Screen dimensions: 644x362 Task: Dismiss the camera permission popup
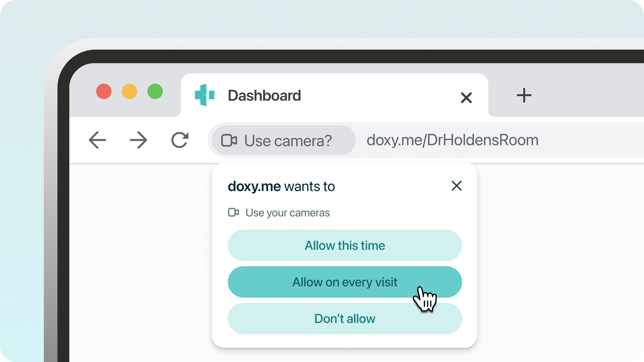457,186
